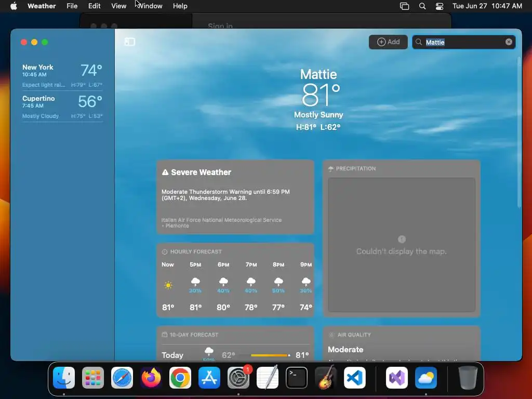Open the Severe Weather alert card
This screenshot has height=399, width=532.
[235, 197]
